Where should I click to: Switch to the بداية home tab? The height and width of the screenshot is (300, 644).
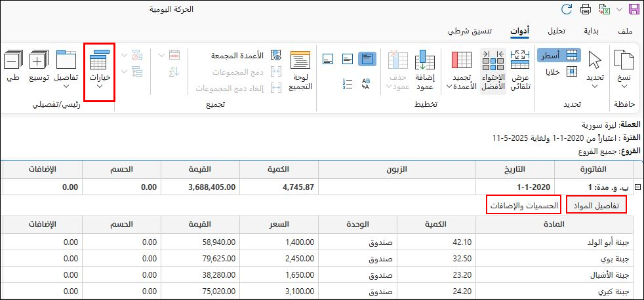592,31
